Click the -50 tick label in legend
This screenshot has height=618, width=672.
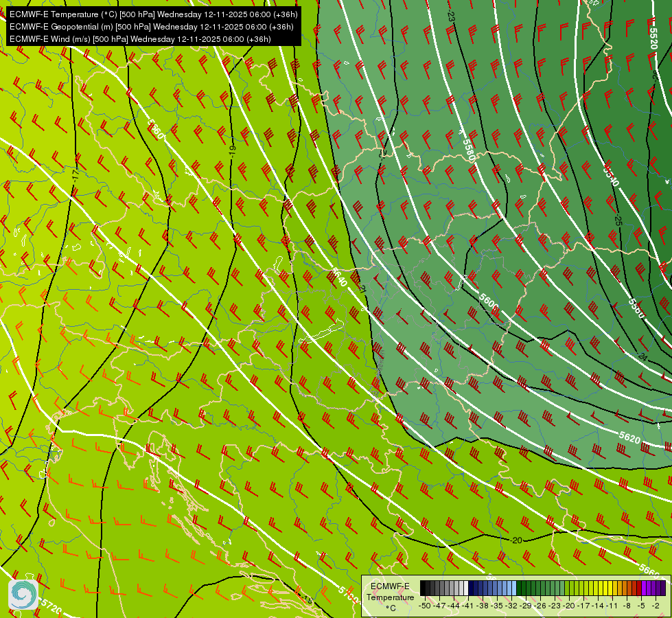(425, 606)
